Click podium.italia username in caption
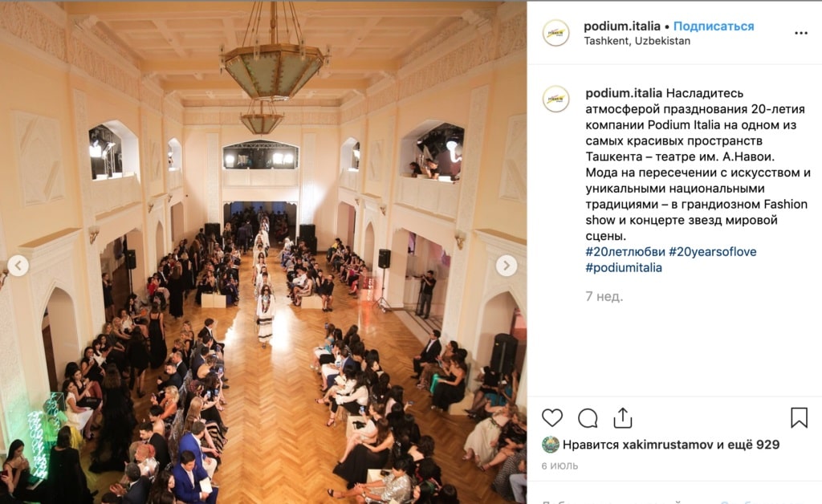This screenshot has height=504, width=822. pos(624,93)
